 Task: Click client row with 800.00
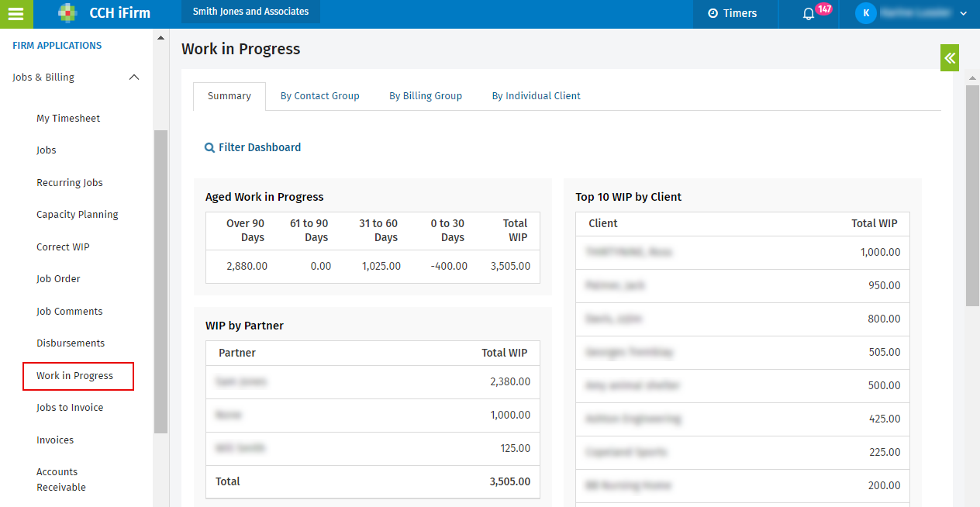pos(743,319)
